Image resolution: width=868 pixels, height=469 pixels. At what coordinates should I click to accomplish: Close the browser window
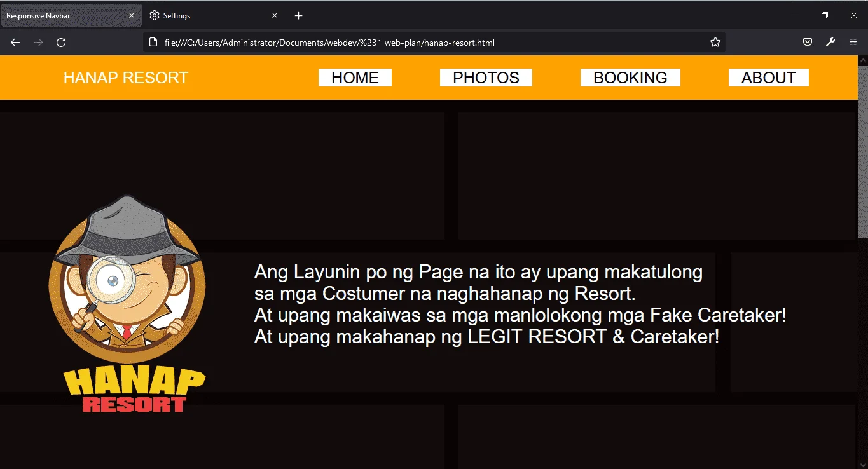[x=854, y=15]
